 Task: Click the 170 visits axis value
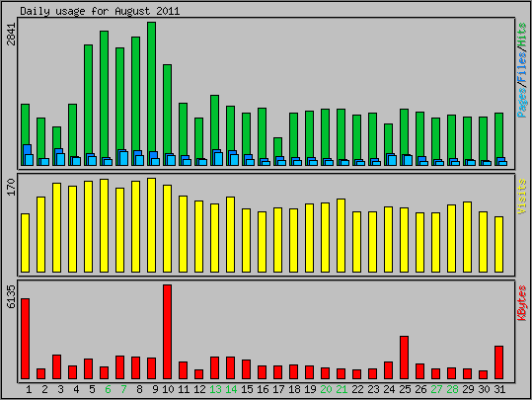[x=12, y=187]
